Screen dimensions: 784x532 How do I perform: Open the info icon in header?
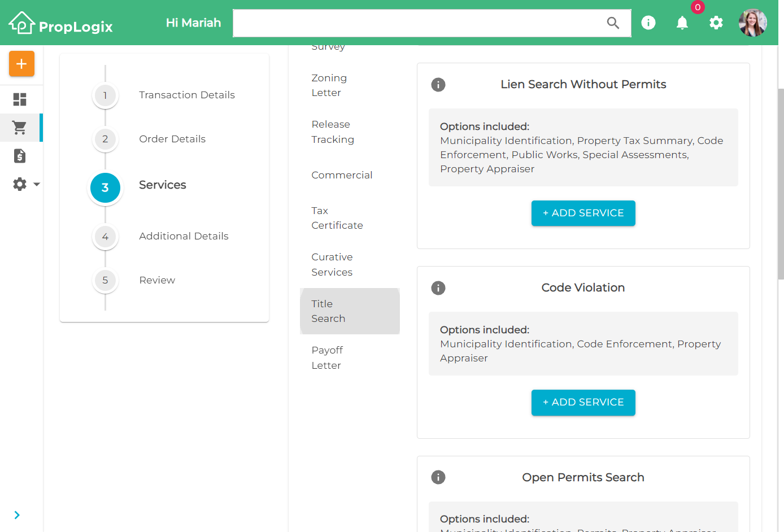pos(648,23)
